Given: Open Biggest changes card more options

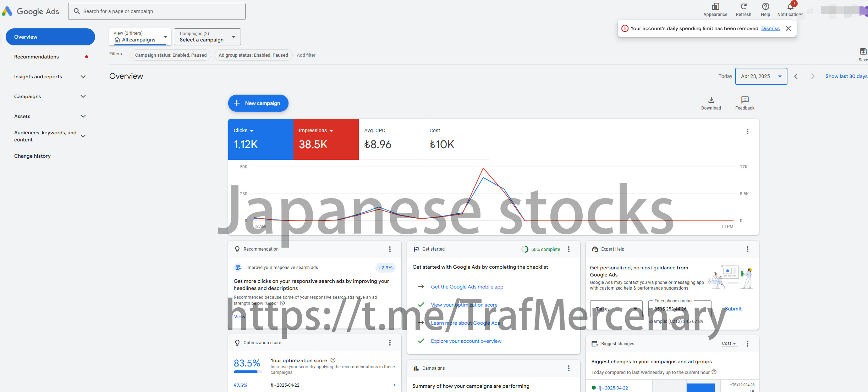Looking at the screenshot, I should click(x=747, y=344).
